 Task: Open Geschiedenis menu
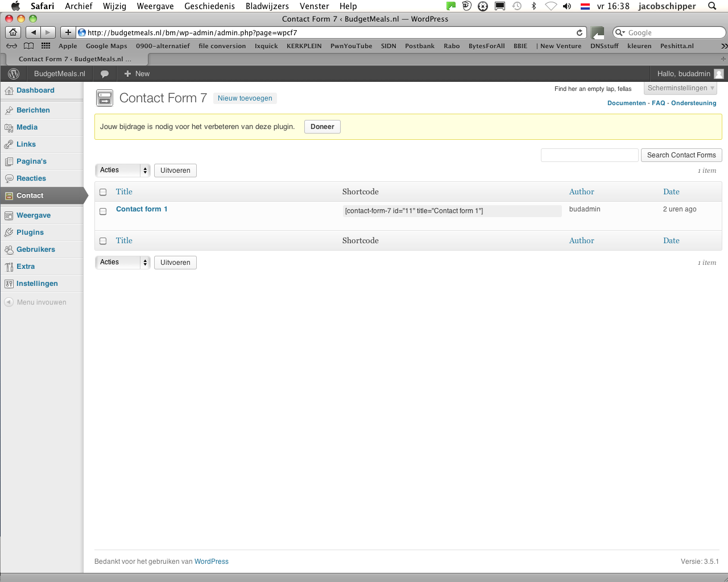[x=209, y=6]
